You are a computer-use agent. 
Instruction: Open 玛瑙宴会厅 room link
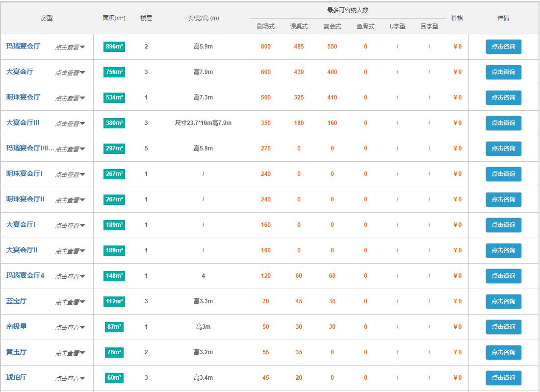tap(23, 46)
